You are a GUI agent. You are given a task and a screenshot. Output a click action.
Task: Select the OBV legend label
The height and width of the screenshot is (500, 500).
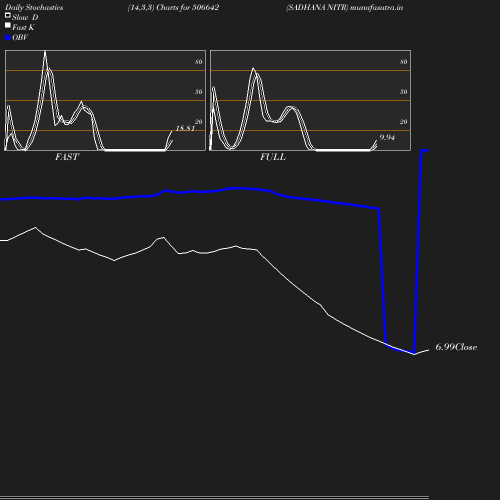[x=20, y=38]
